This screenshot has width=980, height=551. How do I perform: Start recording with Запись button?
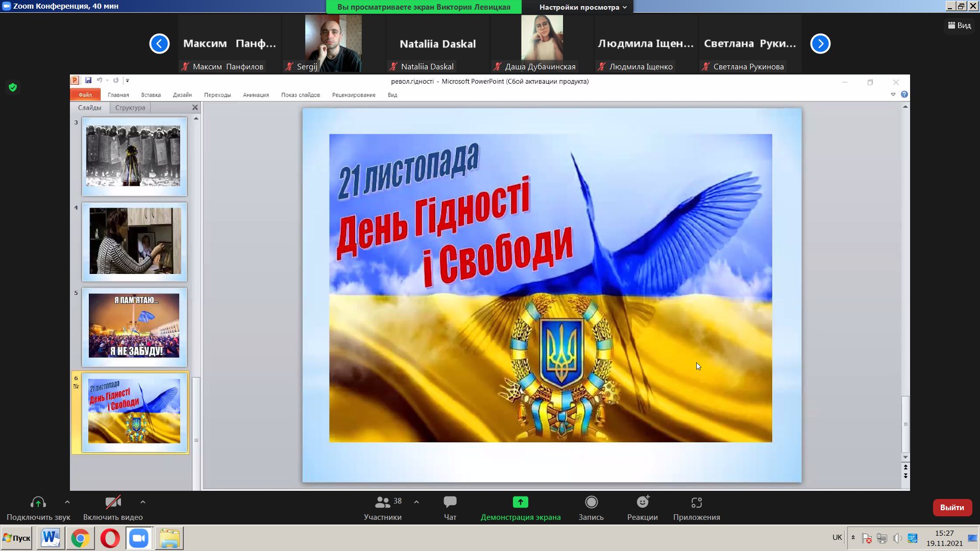(591, 509)
